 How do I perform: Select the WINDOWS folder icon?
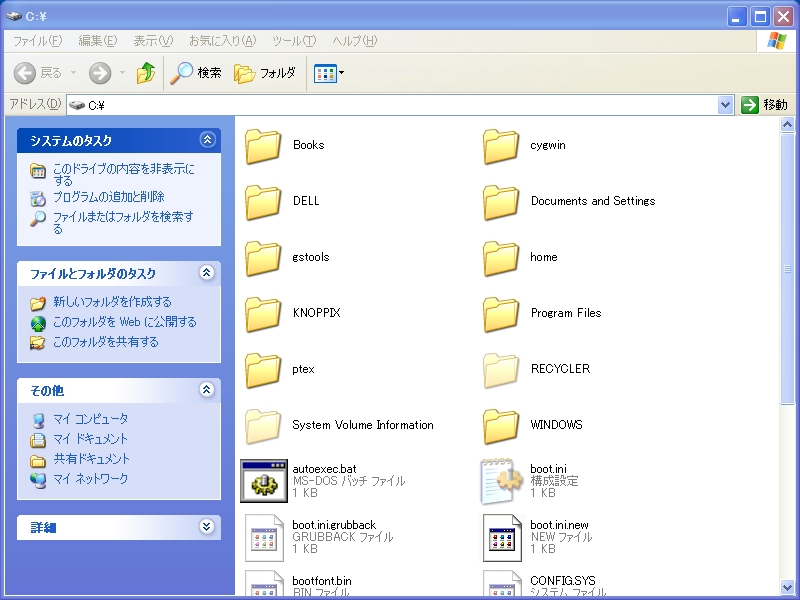(501, 426)
